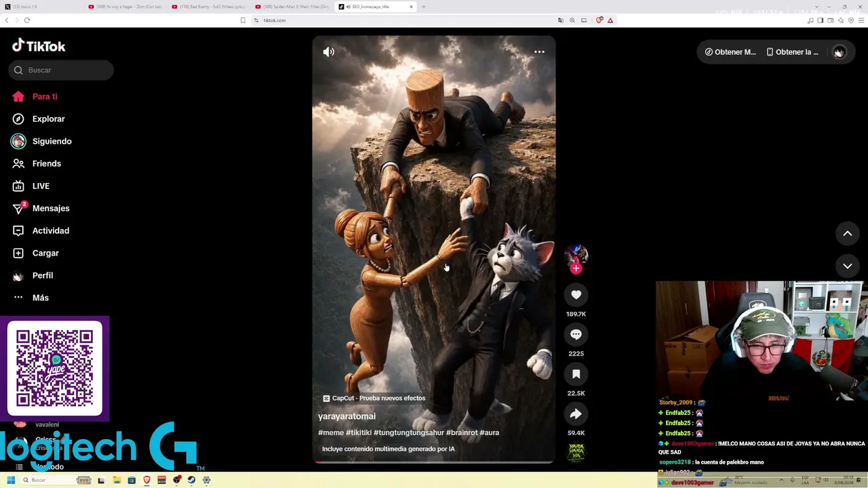
Task: Like the video with the heart icon
Action: point(576,295)
